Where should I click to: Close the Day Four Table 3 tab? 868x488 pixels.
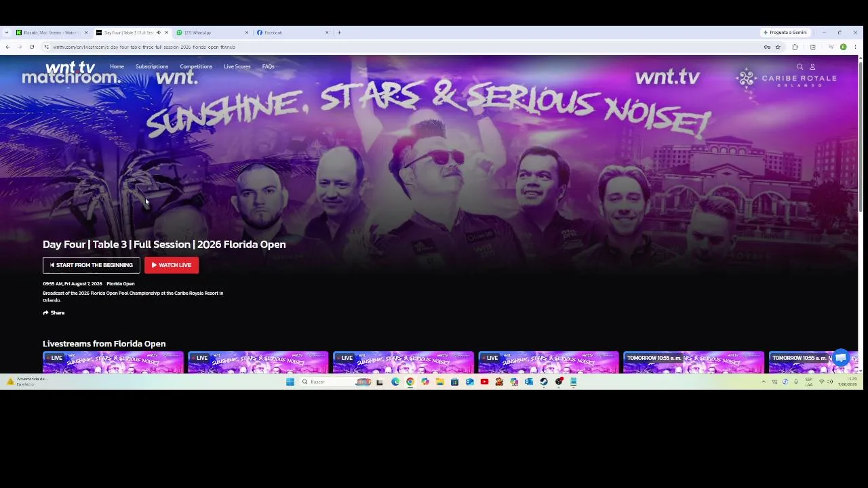[x=166, y=33]
